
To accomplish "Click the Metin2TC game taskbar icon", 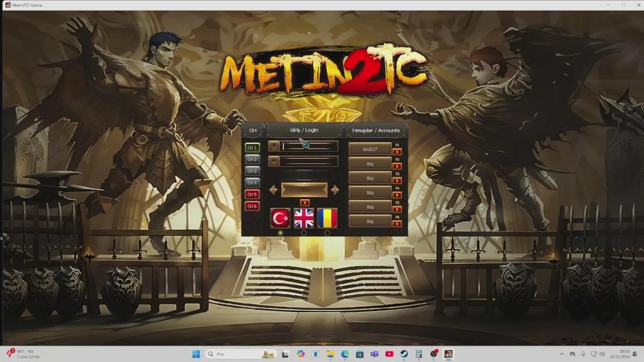I will pos(448,354).
